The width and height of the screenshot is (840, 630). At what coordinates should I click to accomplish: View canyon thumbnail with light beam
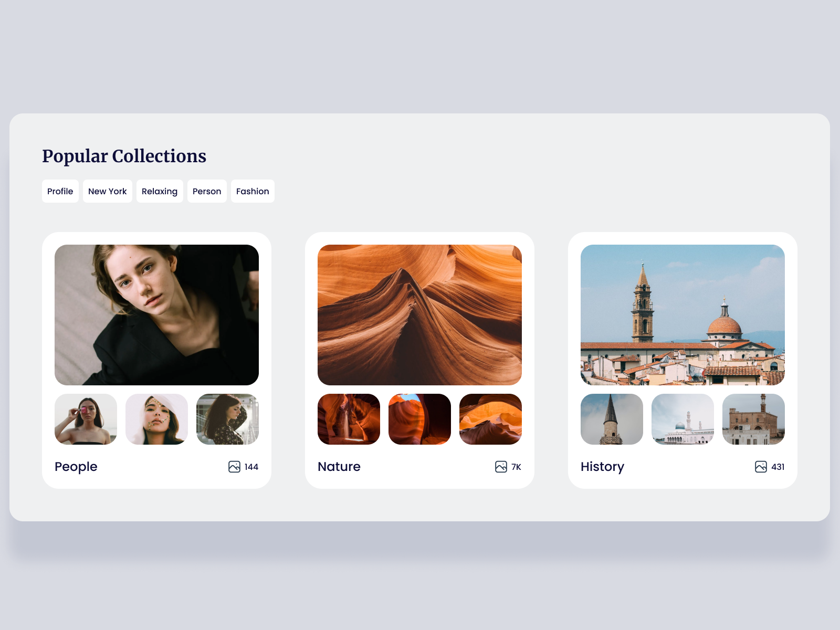(x=349, y=419)
